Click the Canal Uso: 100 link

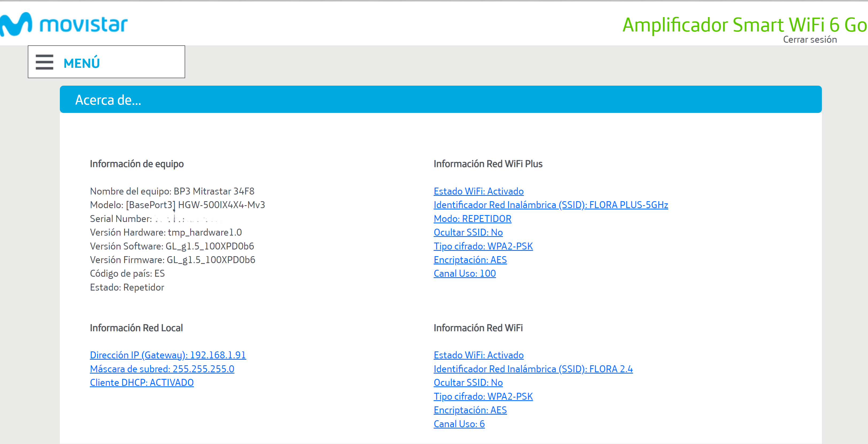(x=465, y=273)
